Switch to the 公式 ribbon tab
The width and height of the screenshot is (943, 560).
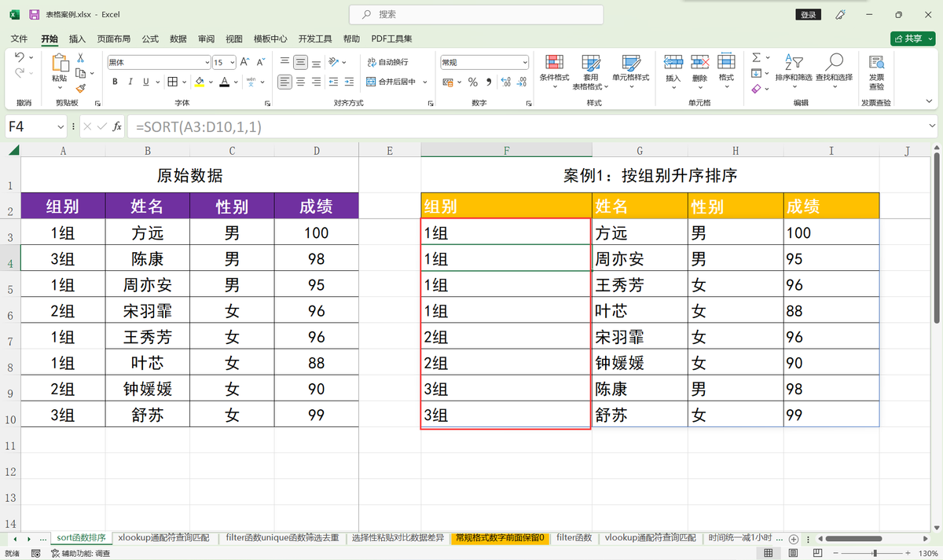[x=150, y=38]
